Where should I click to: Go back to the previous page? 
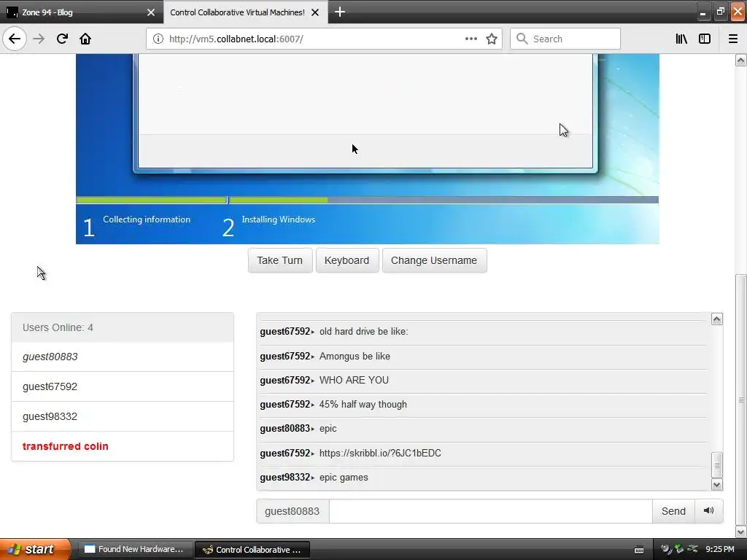pyautogui.click(x=15, y=39)
